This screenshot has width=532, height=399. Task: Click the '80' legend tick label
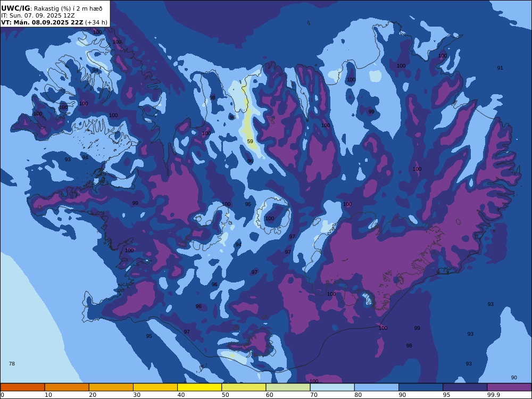click(358, 395)
